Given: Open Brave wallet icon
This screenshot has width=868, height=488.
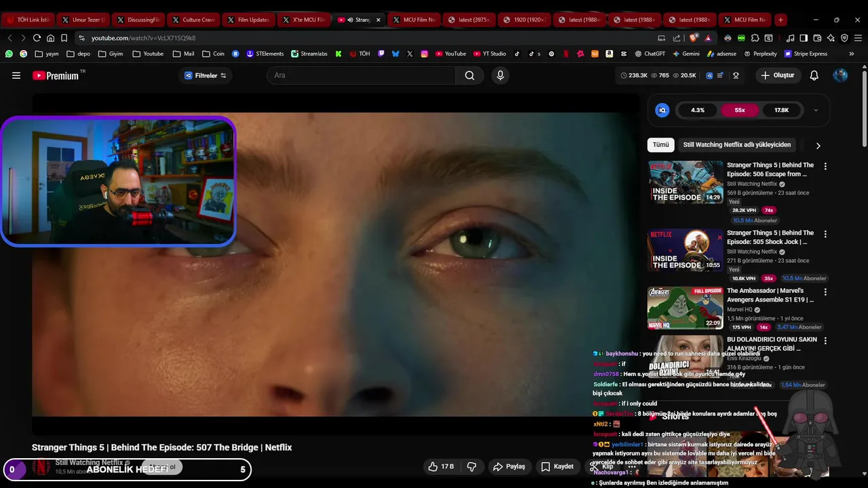Looking at the screenshot, I should [x=817, y=38].
